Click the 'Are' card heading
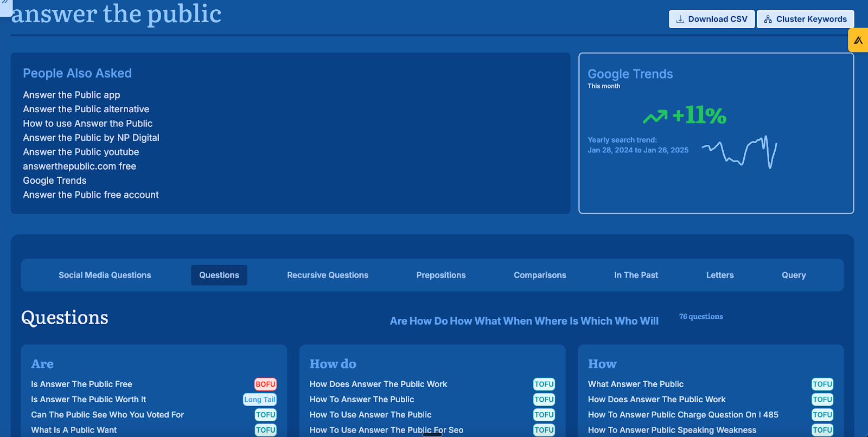Screen dimensions: 868x437 (42, 364)
